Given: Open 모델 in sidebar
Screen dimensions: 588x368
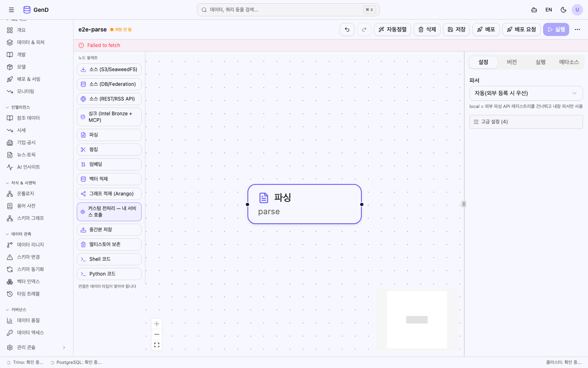Looking at the screenshot, I should tap(37, 67).
